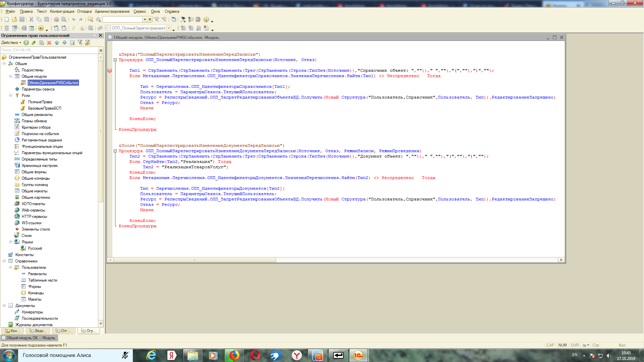644x362 pixels.
Task: Open the procedure list dropdown ОПП_ПолныйЗарегистрироват
Action: click(x=169, y=28)
